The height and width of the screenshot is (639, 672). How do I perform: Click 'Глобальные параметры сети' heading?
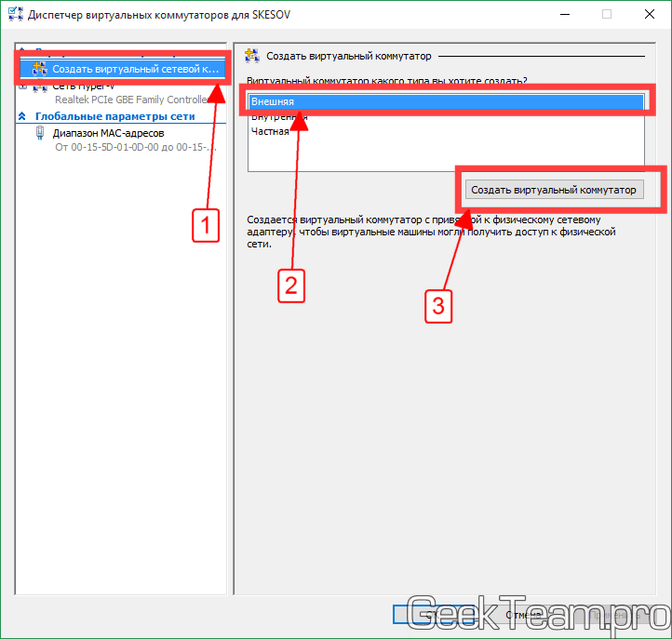(114, 116)
